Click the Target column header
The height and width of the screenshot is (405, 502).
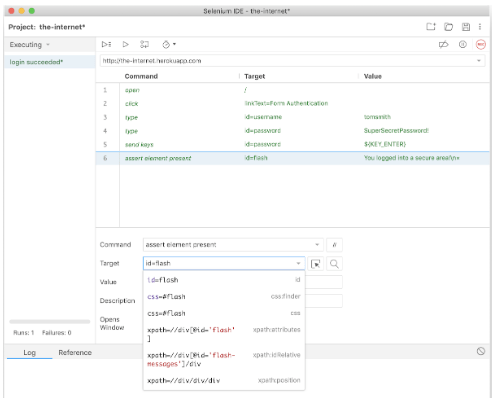(x=255, y=76)
